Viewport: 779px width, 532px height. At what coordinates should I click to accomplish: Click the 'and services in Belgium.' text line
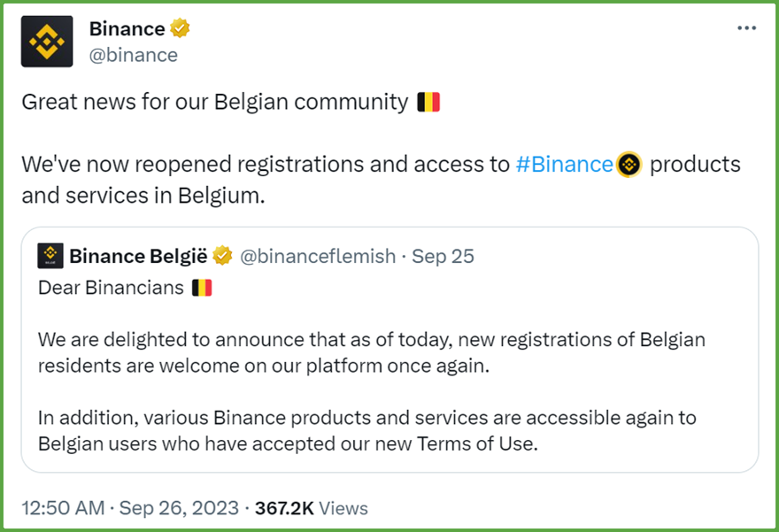[x=143, y=196]
